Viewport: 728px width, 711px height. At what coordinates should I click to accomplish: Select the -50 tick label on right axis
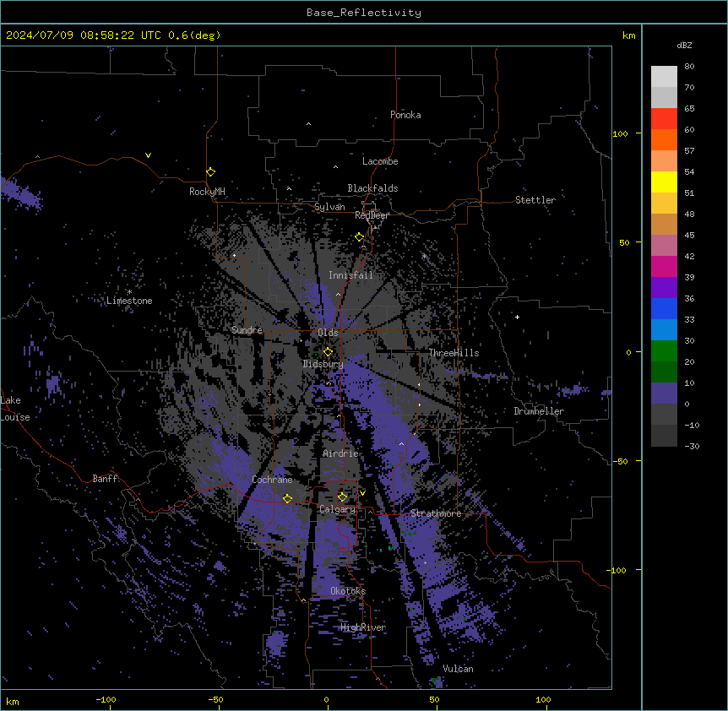point(620,461)
